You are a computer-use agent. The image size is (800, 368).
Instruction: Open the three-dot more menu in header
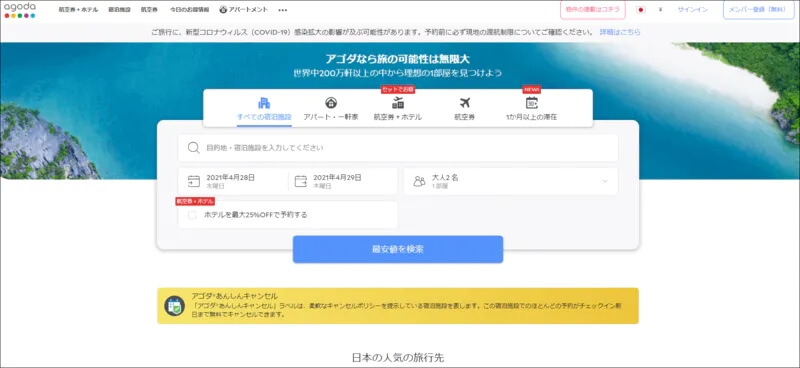click(x=283, y=10)
